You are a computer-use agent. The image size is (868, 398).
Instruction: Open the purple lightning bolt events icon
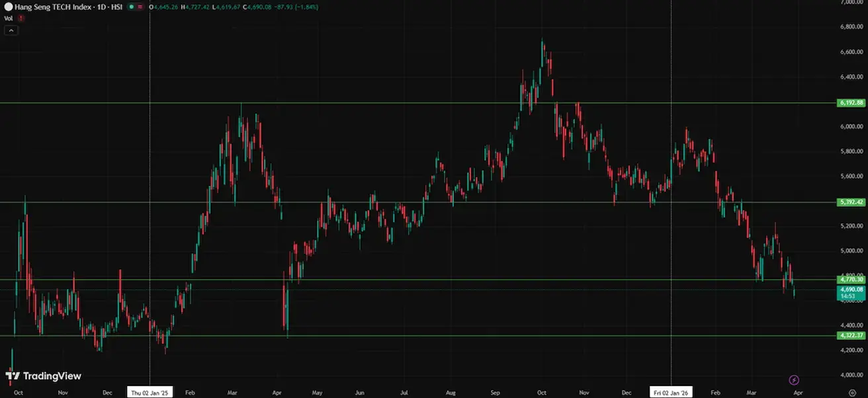coord(794,380)
